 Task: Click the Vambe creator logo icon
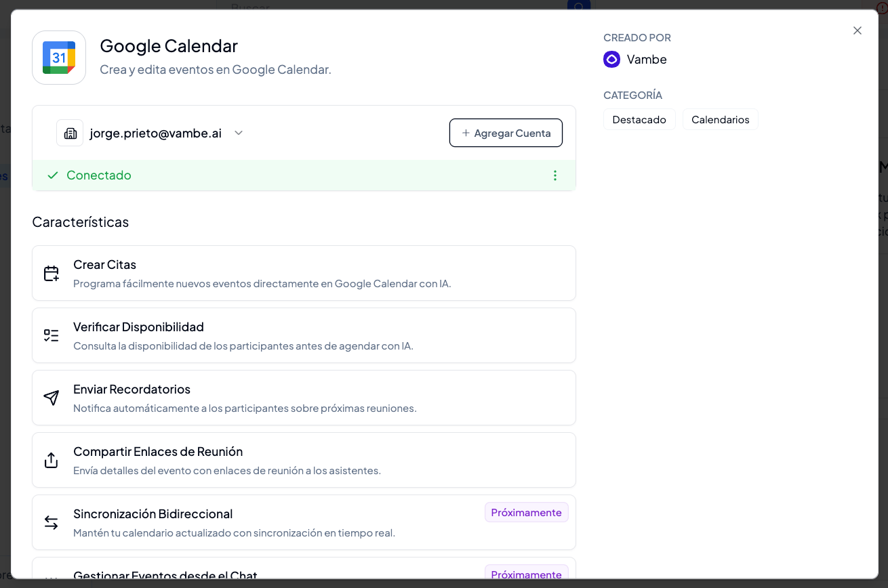pos(611,60)
